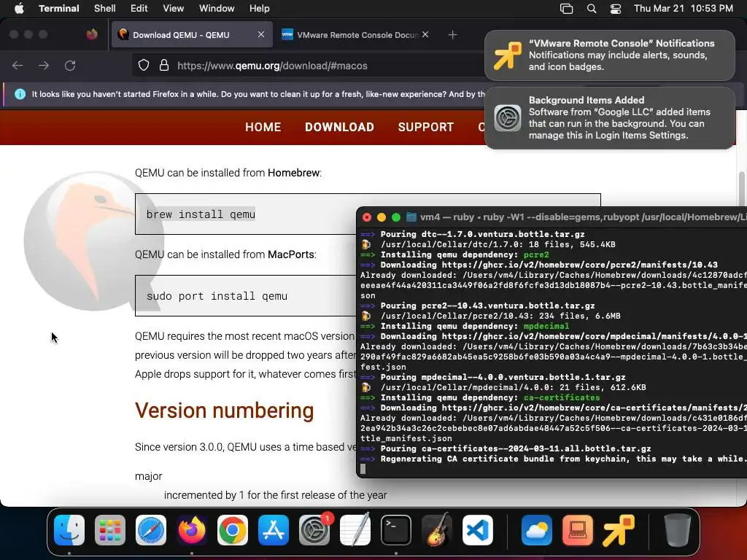This screenshot has width=747, height=560.
Task: Switch to Terminal in the Dock
Action: point(396,530)
